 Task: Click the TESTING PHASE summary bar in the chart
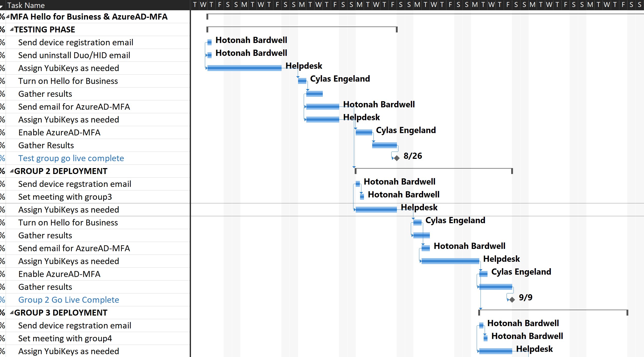302,27
